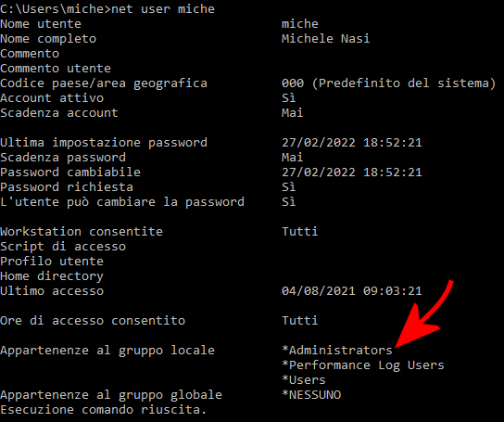Click the full name Michele Nasi

(325, 39)
